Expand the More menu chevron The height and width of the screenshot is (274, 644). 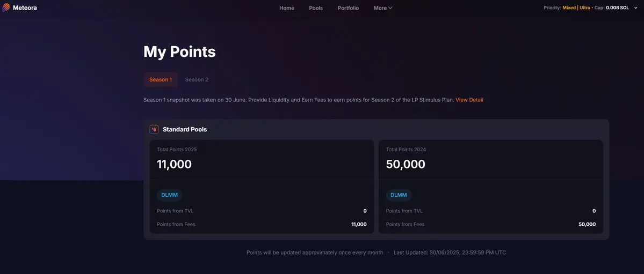390,8
